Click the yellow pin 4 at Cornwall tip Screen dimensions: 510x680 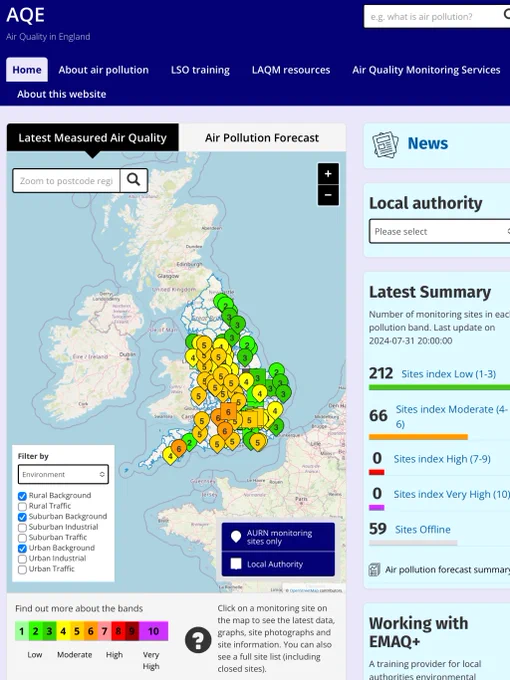pyautogui.click(x=170, y=456)
